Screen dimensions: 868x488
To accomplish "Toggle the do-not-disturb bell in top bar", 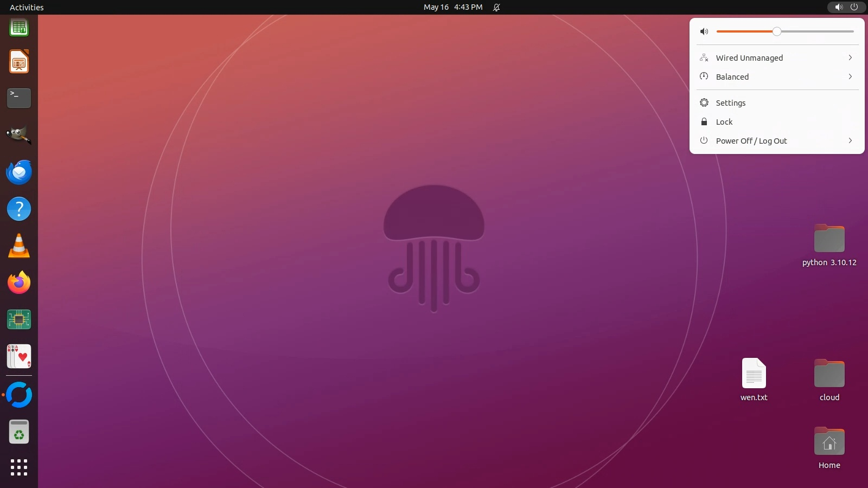I will coord(496,8).
